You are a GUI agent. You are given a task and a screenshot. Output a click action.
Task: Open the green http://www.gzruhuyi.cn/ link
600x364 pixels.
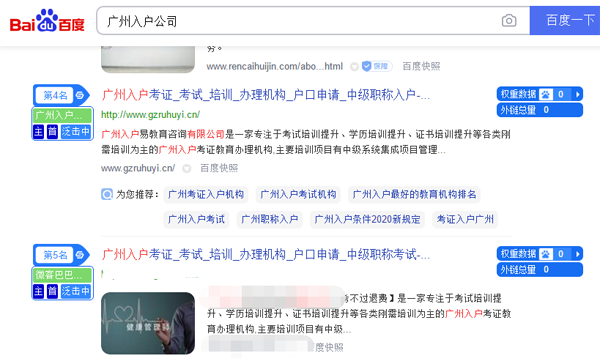click(x=150, y=114)
